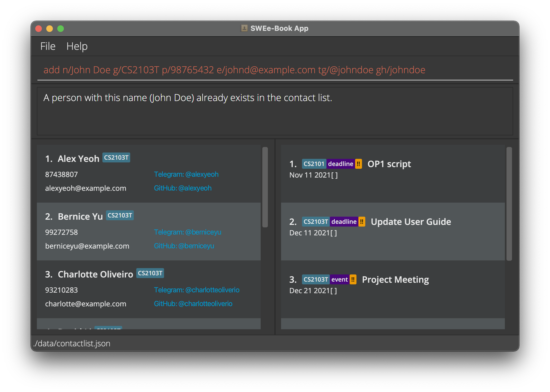Click the deadline tag on Update User Guide
The height and width of the screenshot is (392, 550).
344,222
